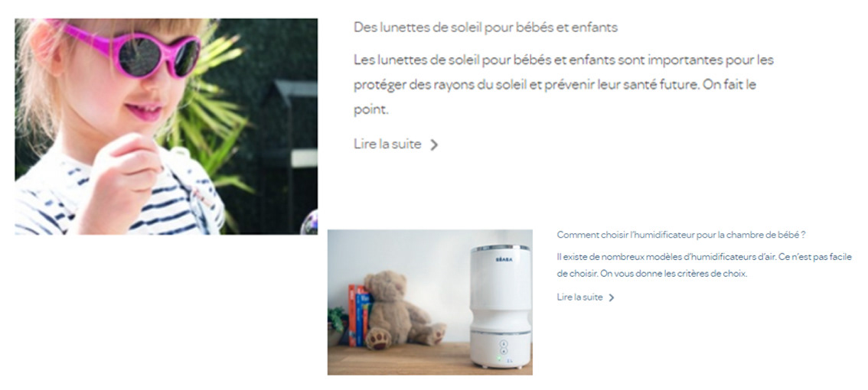Screen dimensions: 868x390
Task: Click the title "Comment choisir l'humidificateur pour la chambre de bébé"
Action: (680, 235)
